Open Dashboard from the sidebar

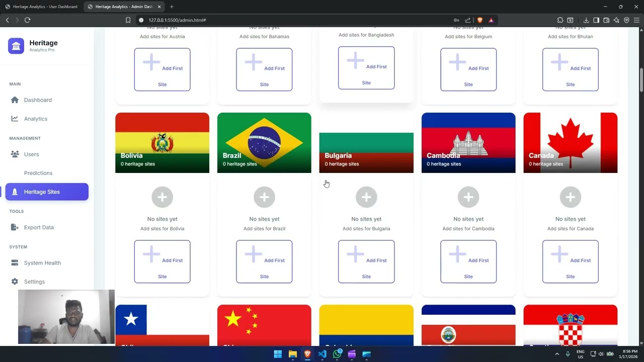click(47, 100)
